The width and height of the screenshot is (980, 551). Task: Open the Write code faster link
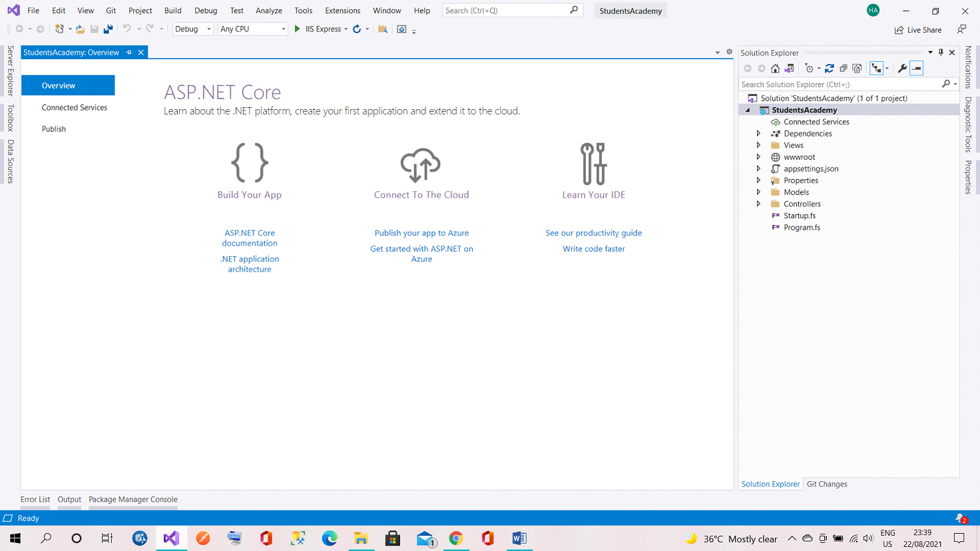click(594, 249)
